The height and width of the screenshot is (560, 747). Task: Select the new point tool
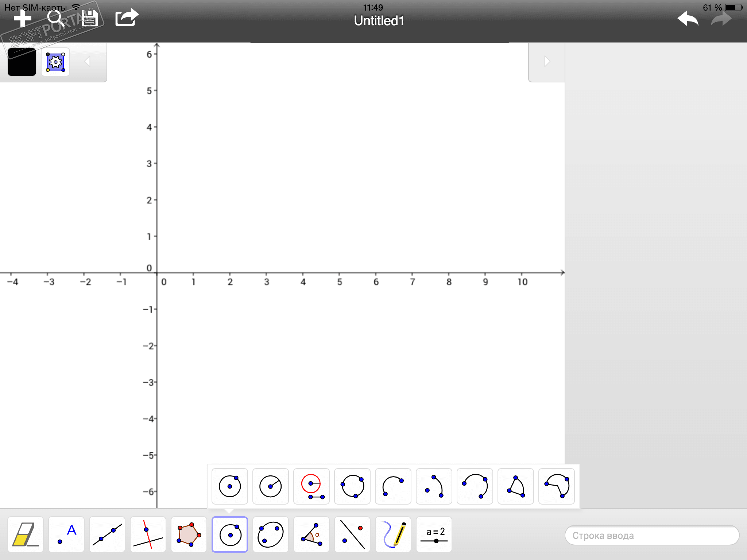tap(66, 534)
